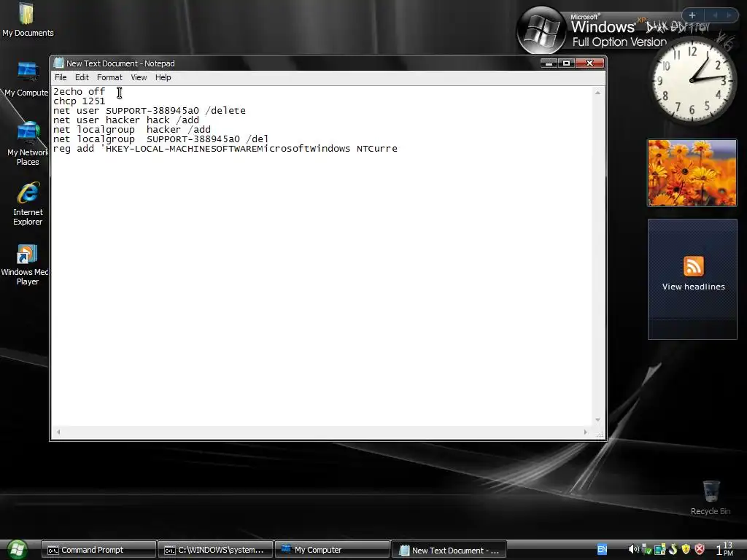Click the line '2echo off' in Notepad
The width and height of the screenshot is (747, 560).
click(x=79, y=91)
